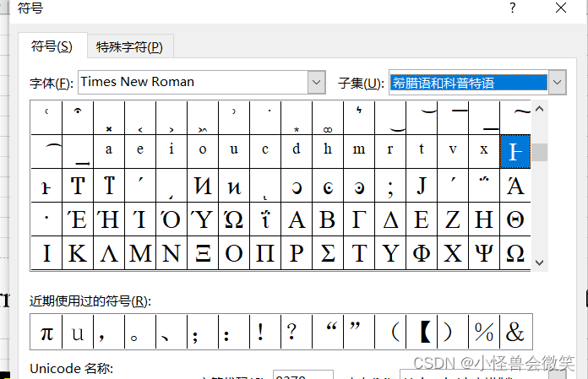Select the small combining letter d cell
The width and height of the screenshot is (588, 379).
(x=297, y=152)
